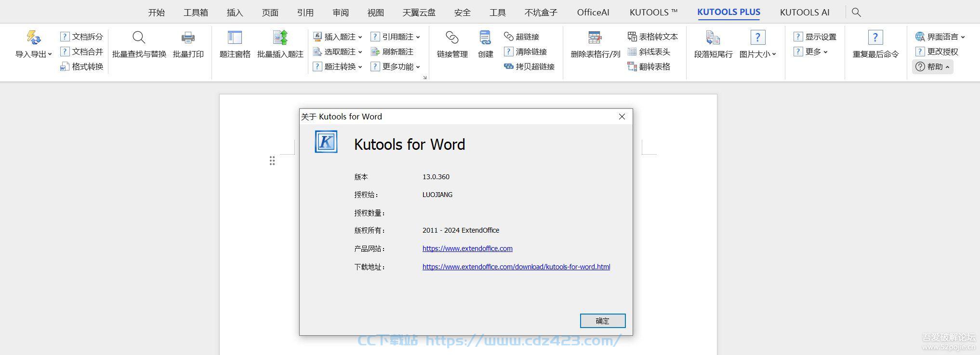This screenshot has width=980, height=355.
Task: Open the KUTOOLS AI tab
Action: coord(805,13)
